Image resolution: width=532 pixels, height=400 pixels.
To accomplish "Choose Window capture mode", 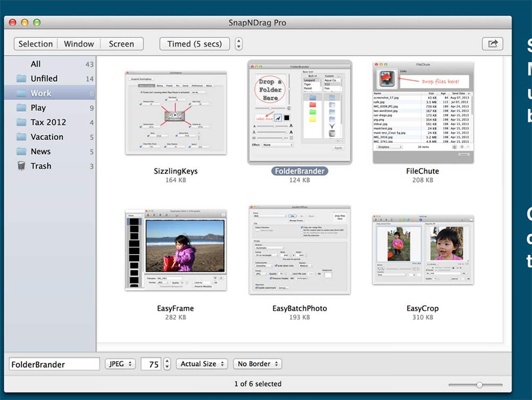I will pos(79,44).
